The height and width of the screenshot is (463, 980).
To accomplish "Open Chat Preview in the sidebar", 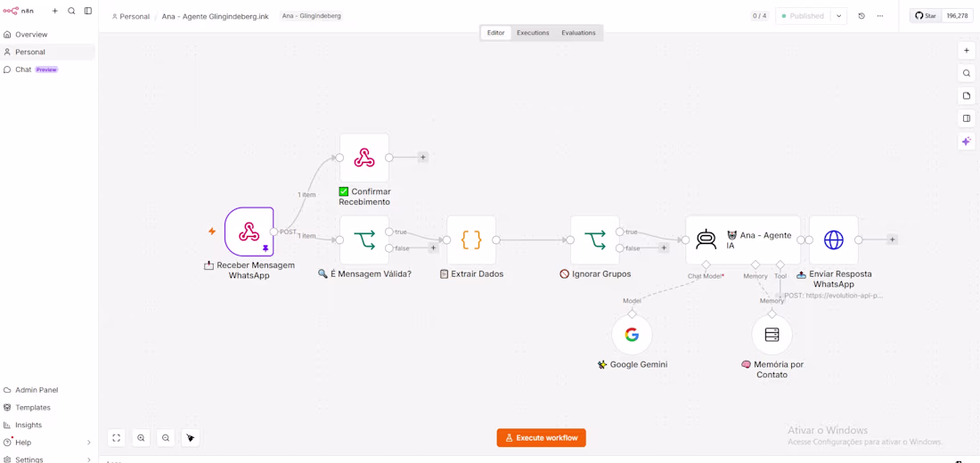I will click(x=49, y=69).
